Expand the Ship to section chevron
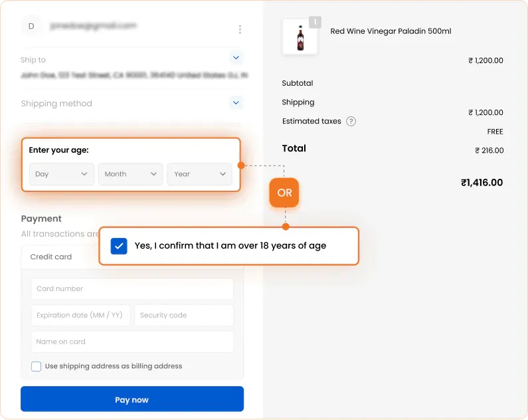 (x=236, y=58)
